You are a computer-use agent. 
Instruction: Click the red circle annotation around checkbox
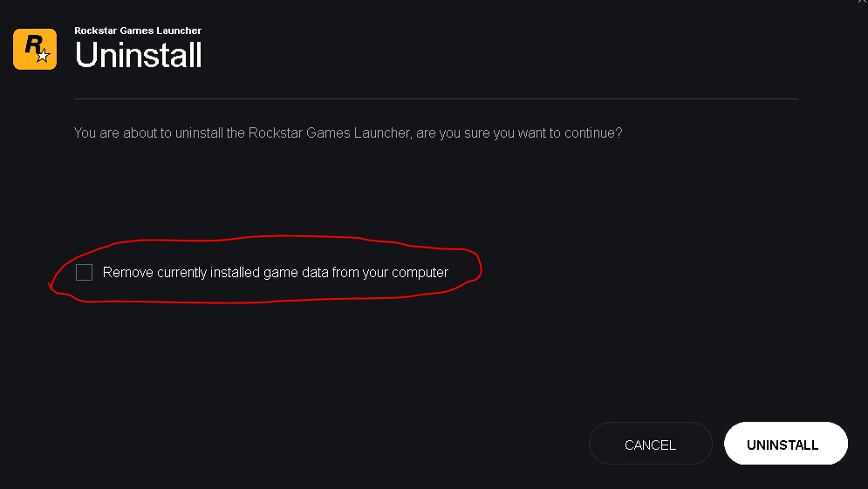coord(262,235)
